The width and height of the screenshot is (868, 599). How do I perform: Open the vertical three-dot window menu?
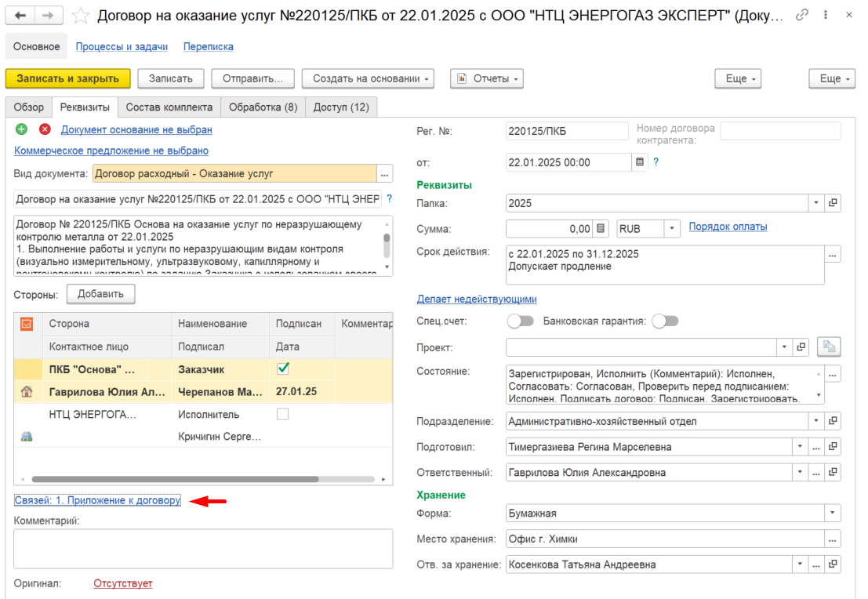tap(826, 15)
